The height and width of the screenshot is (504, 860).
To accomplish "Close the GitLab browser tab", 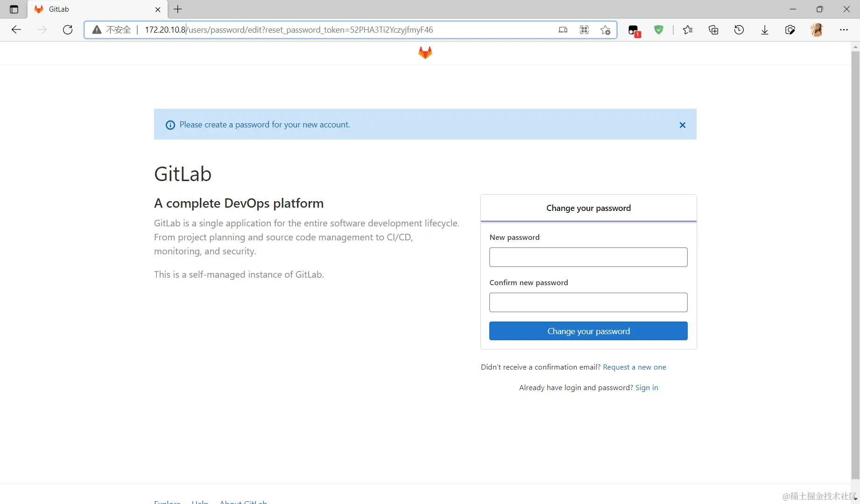I will click(x=158, y=9).
